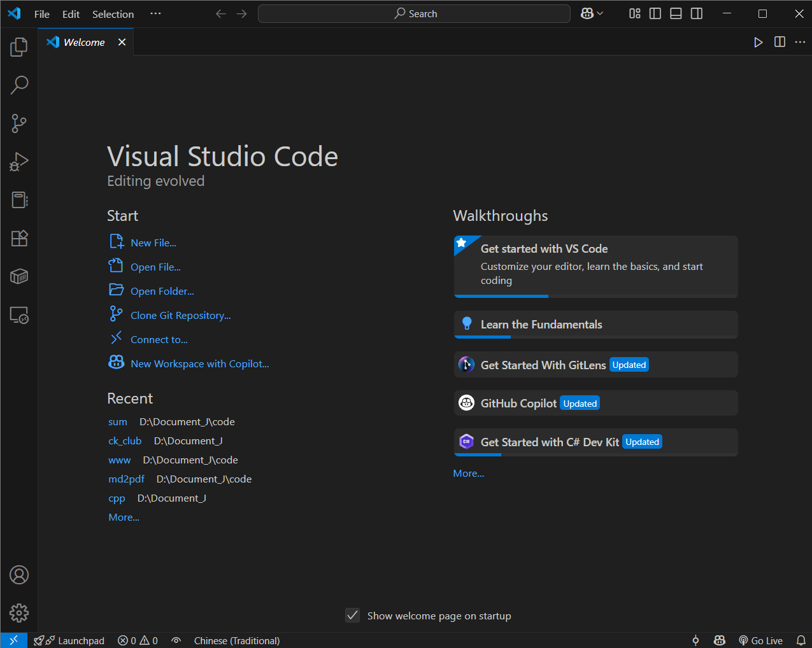The width and height of the screenshot is (812, 648).
Task: Open recent folder md2pdf
Action: (x=127, y=479)
